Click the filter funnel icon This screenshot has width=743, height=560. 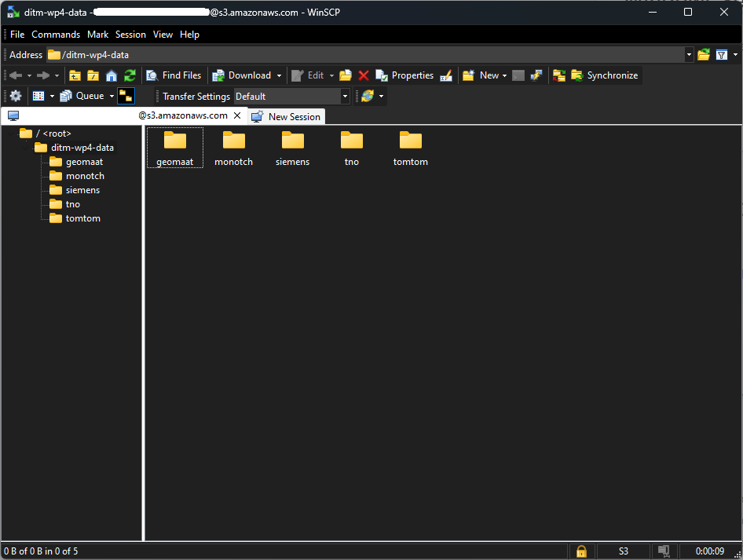722,55
